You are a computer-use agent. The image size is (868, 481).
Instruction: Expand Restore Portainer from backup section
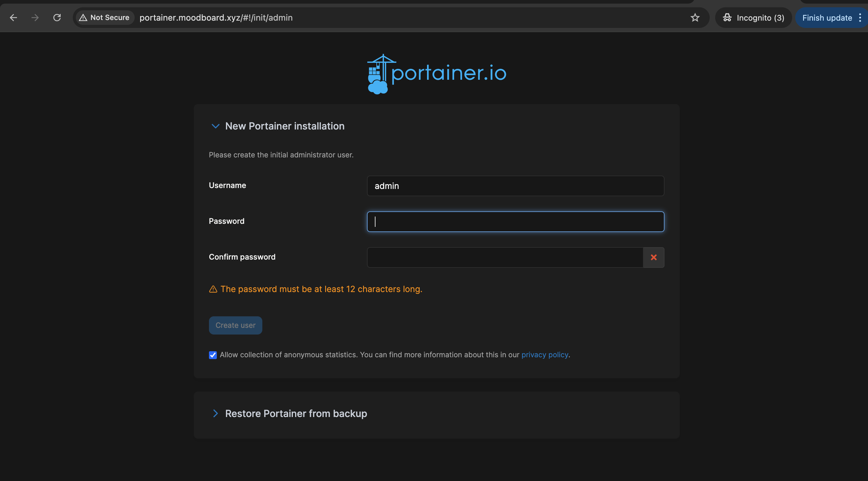[x=215, y=413]
